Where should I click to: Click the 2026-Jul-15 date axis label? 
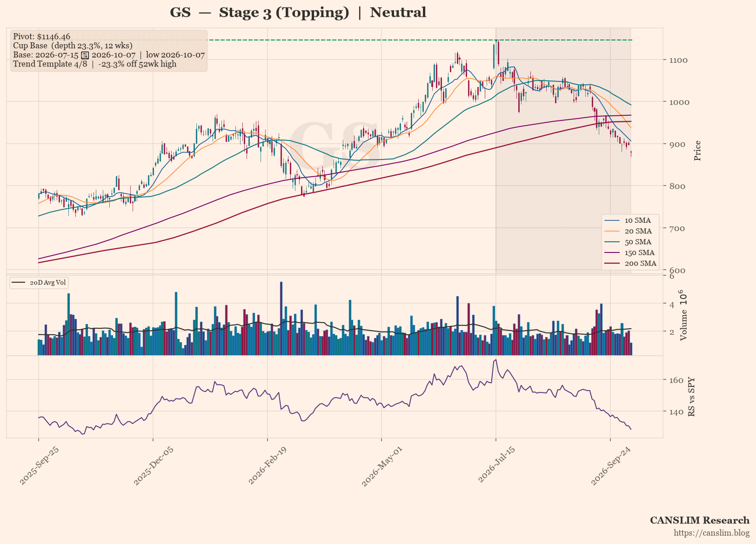[497, 466]
